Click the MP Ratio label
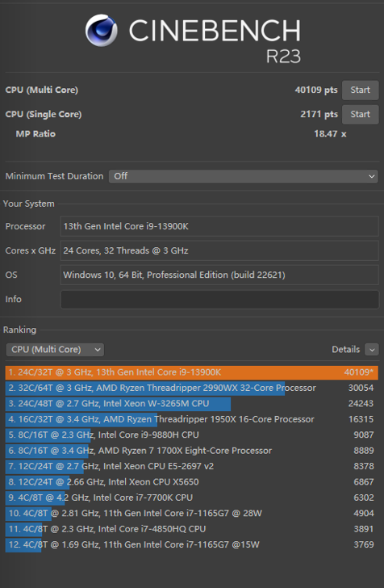 35,134
